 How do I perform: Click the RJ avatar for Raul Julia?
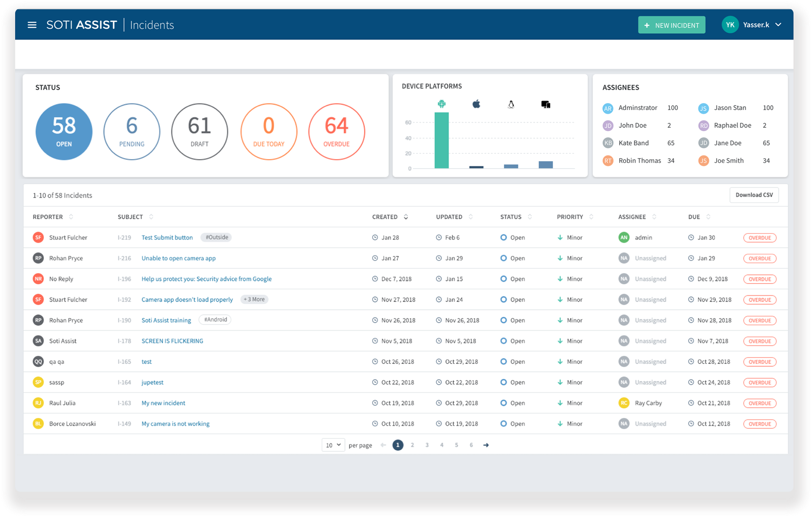38,403
